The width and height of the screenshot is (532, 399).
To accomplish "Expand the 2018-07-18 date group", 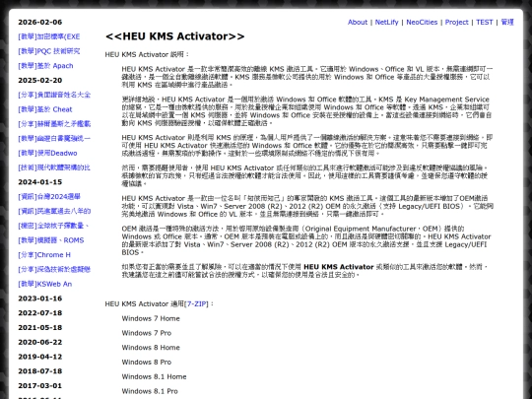I will tap(40, 370).
